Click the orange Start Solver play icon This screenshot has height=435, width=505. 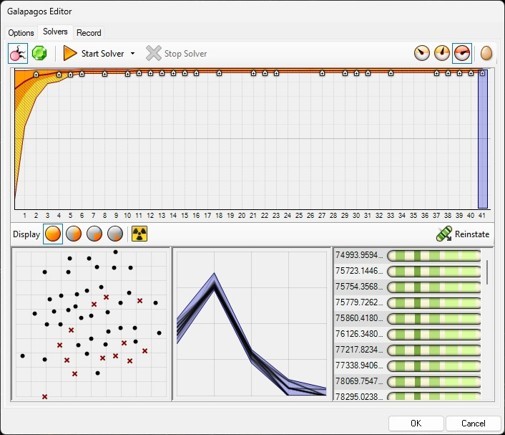[x=70, y=53]
